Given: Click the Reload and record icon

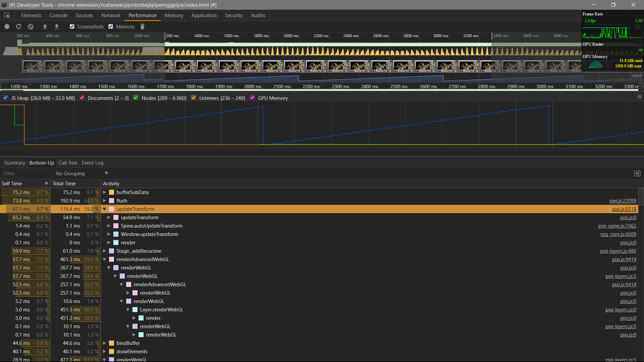Looking at the screenshot, I should [x=18, y=27].
